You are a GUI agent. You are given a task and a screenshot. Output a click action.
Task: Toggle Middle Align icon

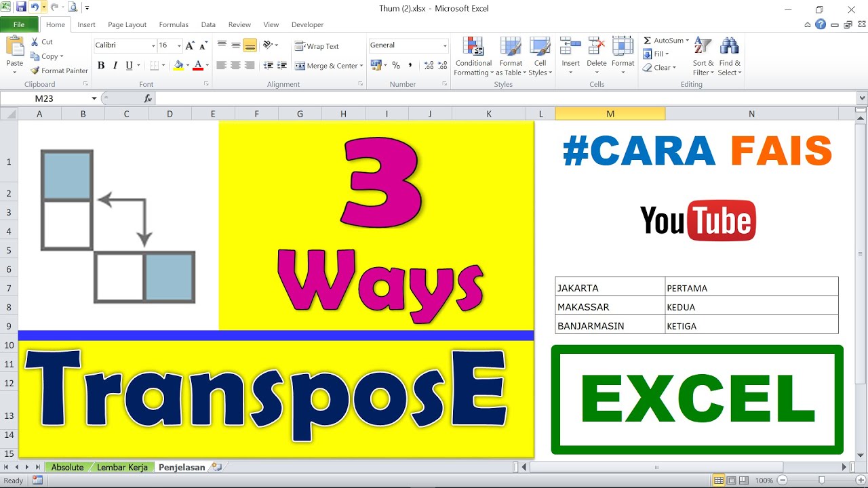[x=236, y=45]
